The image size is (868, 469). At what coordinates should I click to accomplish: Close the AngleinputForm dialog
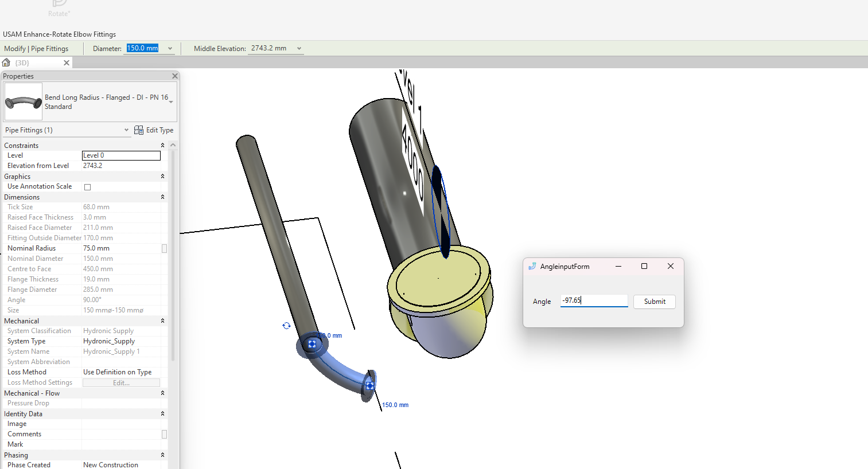point(671,266)
